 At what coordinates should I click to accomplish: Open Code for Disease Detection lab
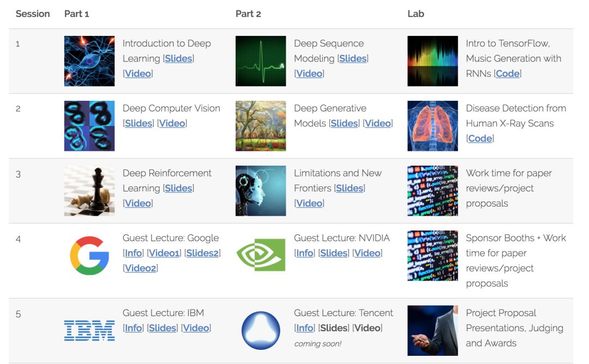click(480, 138)
